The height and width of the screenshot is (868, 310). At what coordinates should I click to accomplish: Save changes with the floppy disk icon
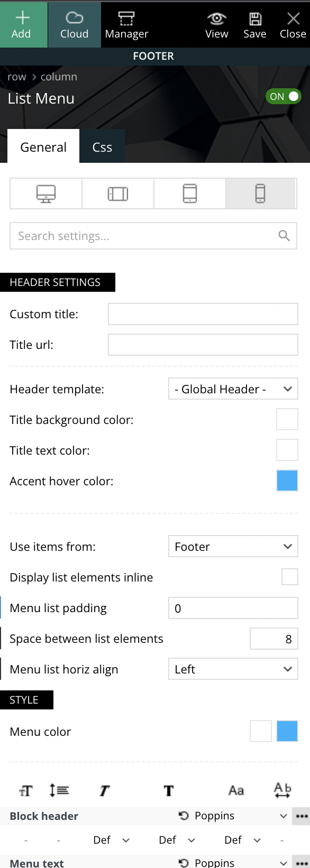coord(255,19)
